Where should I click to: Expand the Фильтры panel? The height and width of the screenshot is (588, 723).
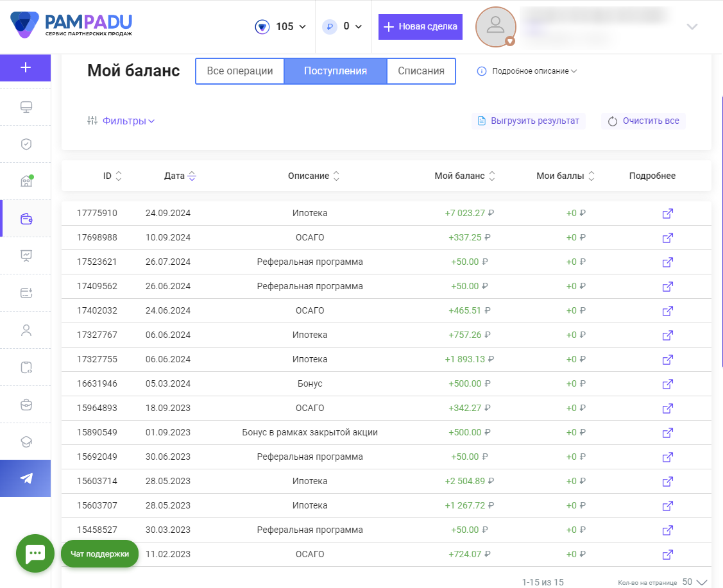coord(121,121)
